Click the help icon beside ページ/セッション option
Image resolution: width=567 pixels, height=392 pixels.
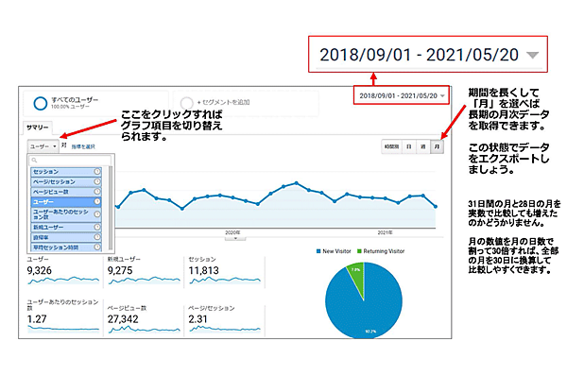click(x=97, y=181)
